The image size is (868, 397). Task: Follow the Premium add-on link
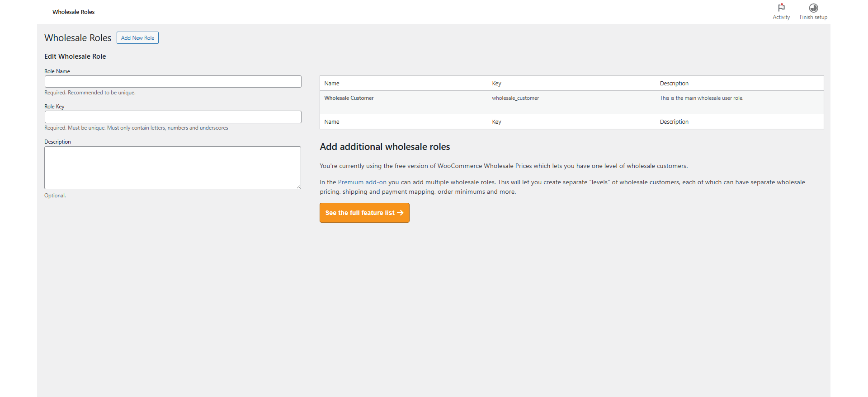pyautogui.click(x=362, y=182)
